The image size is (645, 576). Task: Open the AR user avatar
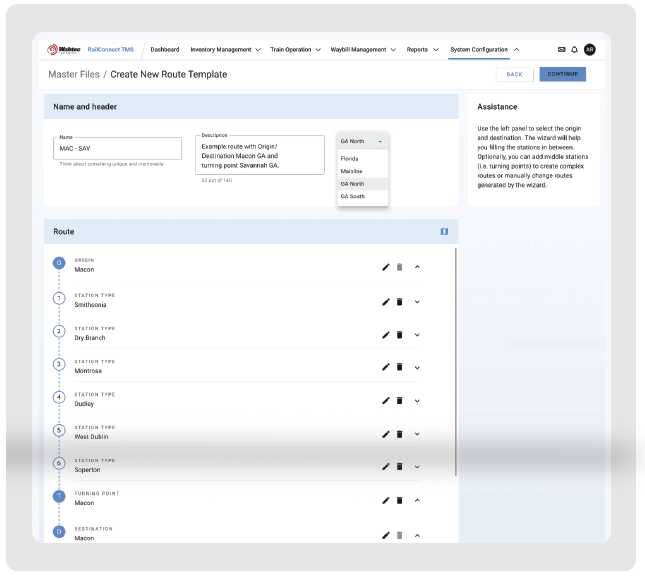(x=589, y=49)
